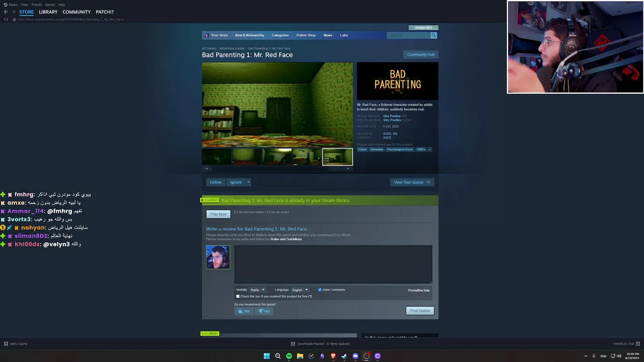Viewport: 644px width, 362px height.
Task: Open the News store link
Action: (x=328, y=35)
